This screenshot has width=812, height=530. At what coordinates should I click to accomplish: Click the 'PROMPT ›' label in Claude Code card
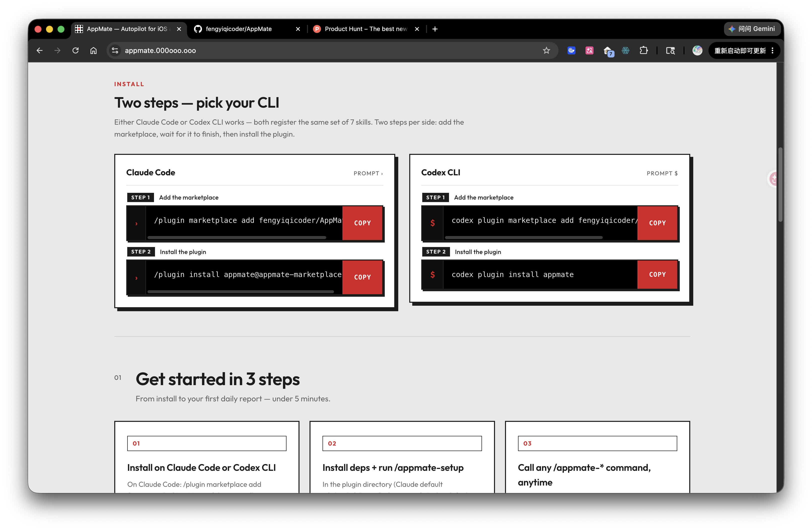(368, 173)
